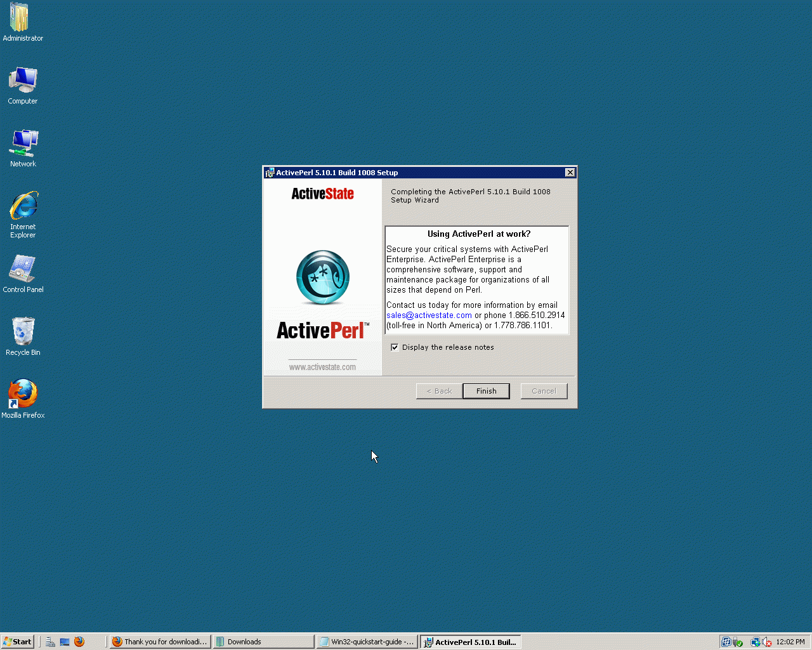
Task: Open the Administrator folder desktop icon
Action: (23, 22)
